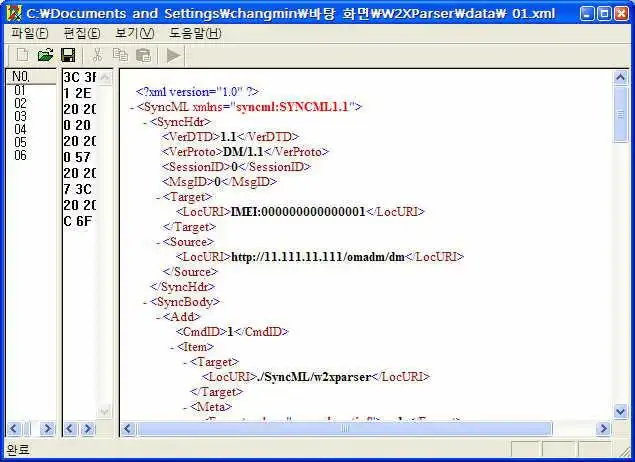
Task: Click the hex pane scroll left arrow
Action: click(70, 428)
